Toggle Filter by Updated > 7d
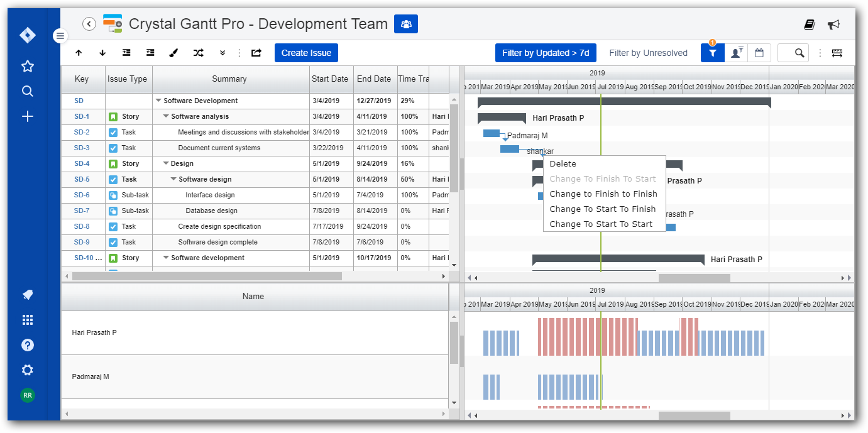This screenshot has width=868, height=433. 546,53
